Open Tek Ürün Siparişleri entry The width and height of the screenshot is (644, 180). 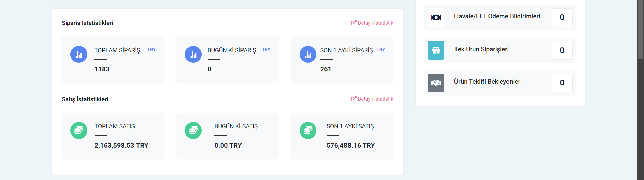(481, 49)
